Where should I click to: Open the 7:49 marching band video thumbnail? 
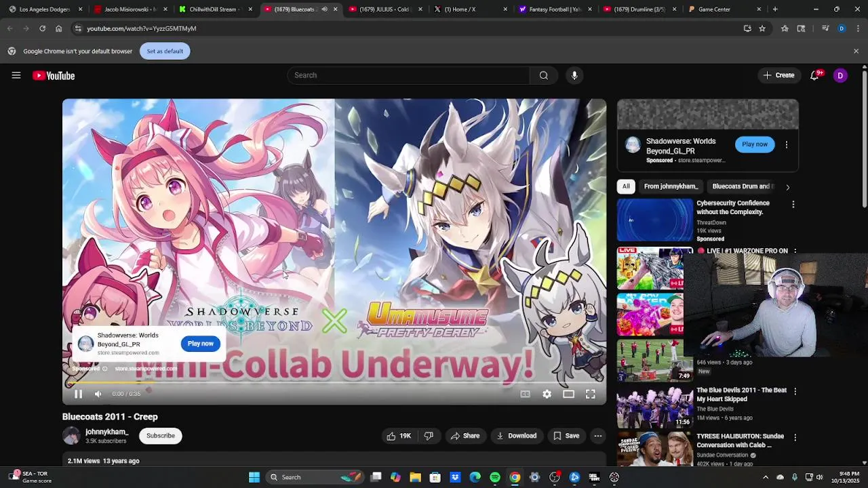[x=654, y=361]
